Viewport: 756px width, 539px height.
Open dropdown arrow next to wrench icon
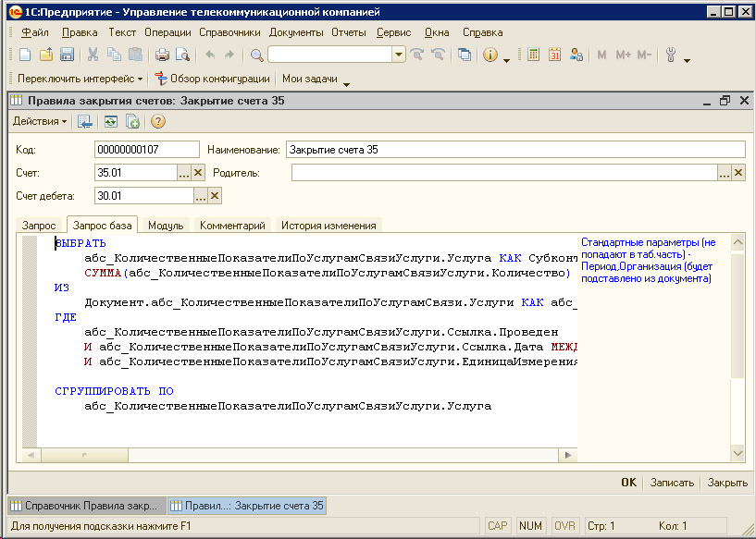pyautogui.click(x=687, y=60)
